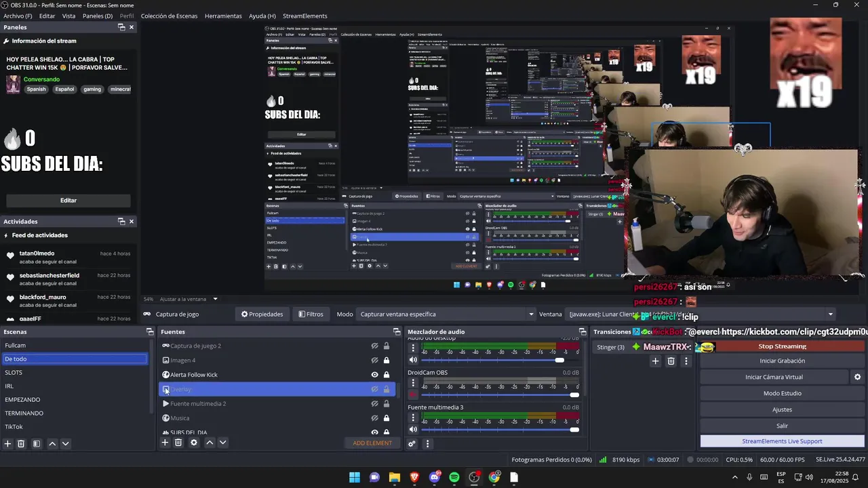Hide the Alerta Follow Kick source
The width and height of the screenshot is (868, 488).
[374, 375]
